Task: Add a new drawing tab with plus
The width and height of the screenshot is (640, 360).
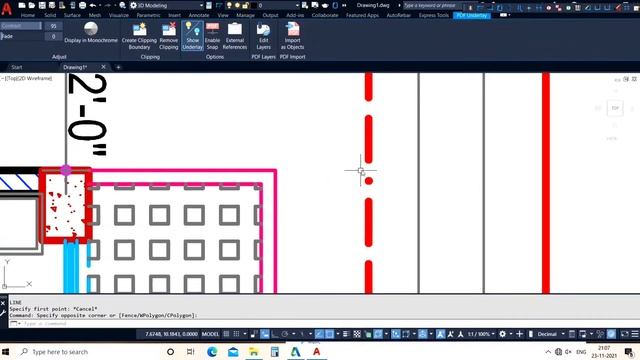Action: pos(118,67)
